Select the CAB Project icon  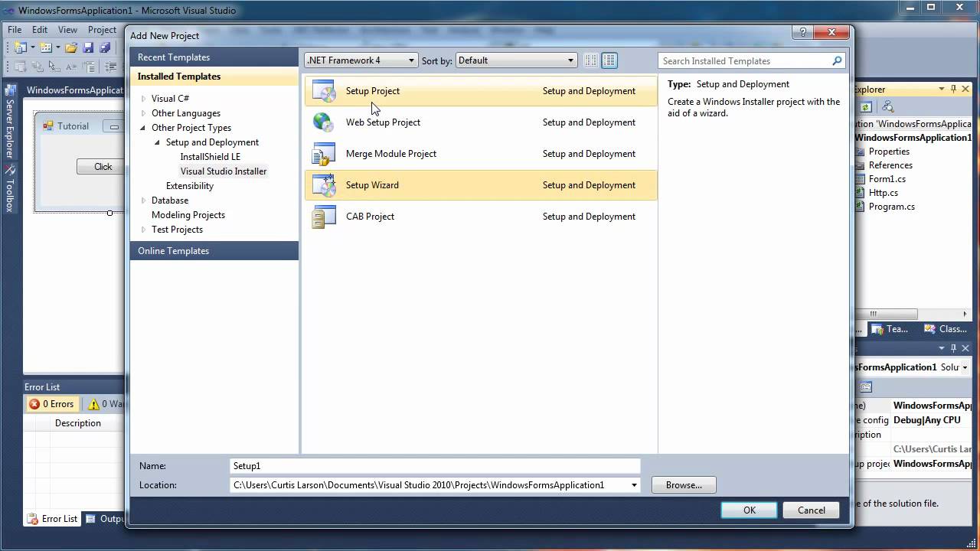click(324, 216)
